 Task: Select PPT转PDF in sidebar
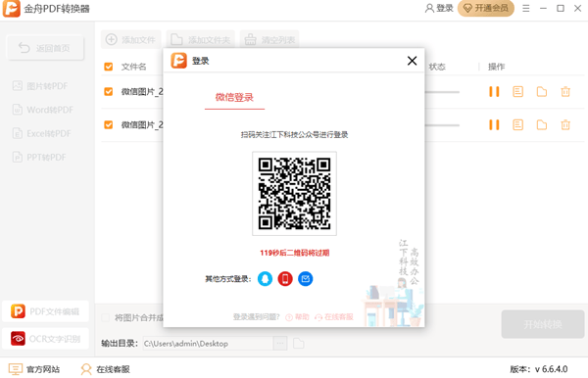pos(39,157)
